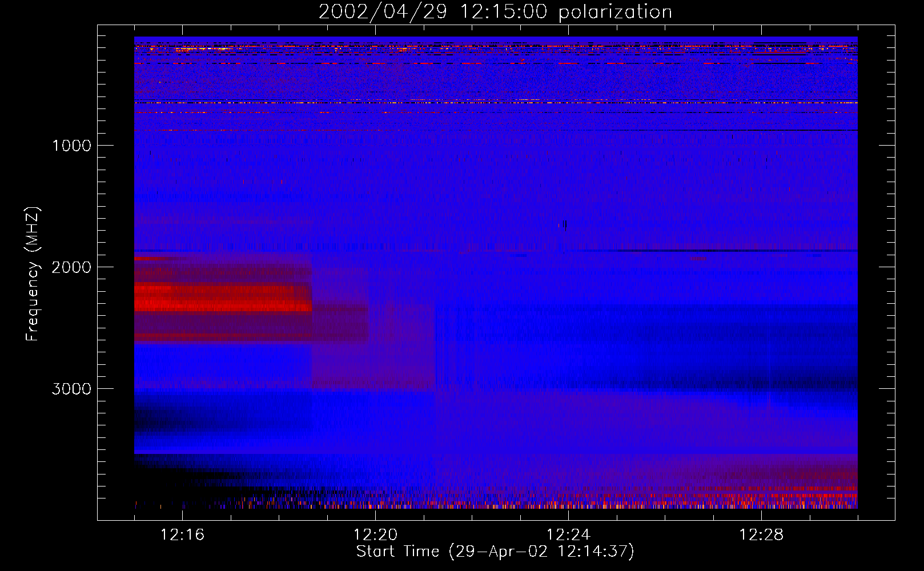Viewport: 924px width, 571px height.
Task: Click the "Frequency (MHZ)" axis label
Action: coord(33,274)
